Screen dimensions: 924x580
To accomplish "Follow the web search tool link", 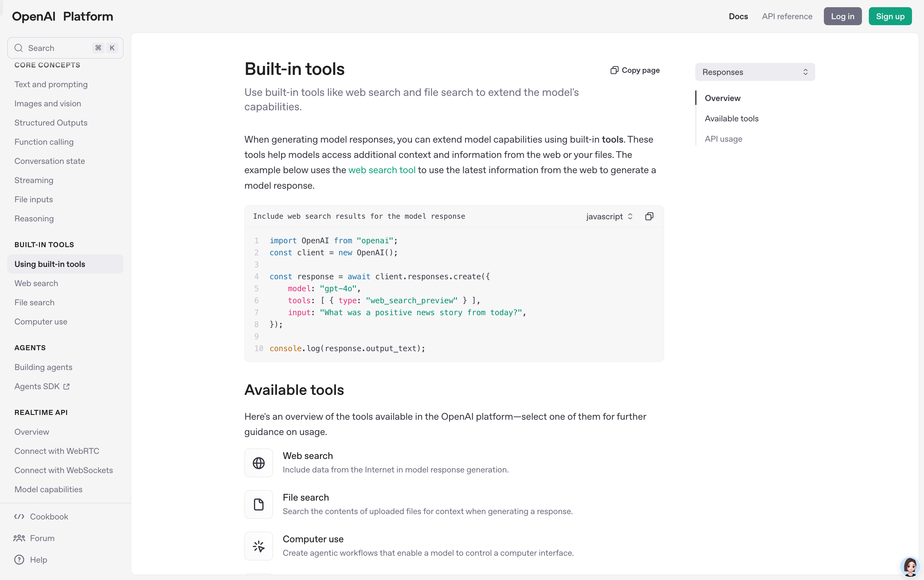I will (382, 170).
